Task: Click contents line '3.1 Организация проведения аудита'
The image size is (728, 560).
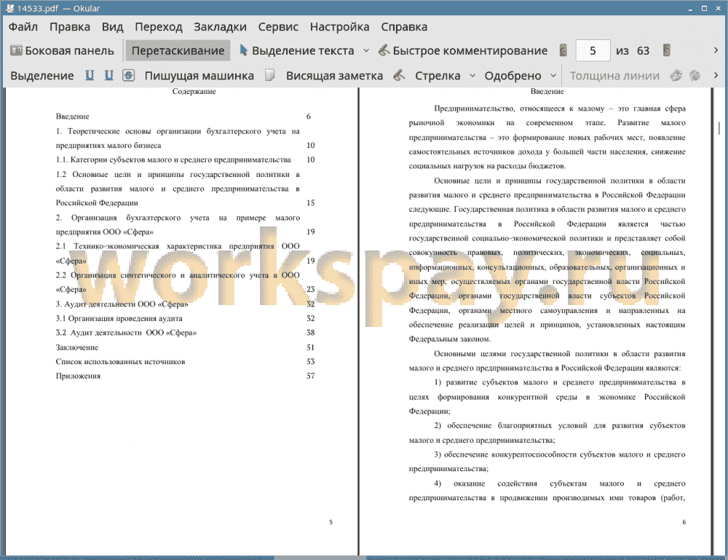Action: click(119, 318)
